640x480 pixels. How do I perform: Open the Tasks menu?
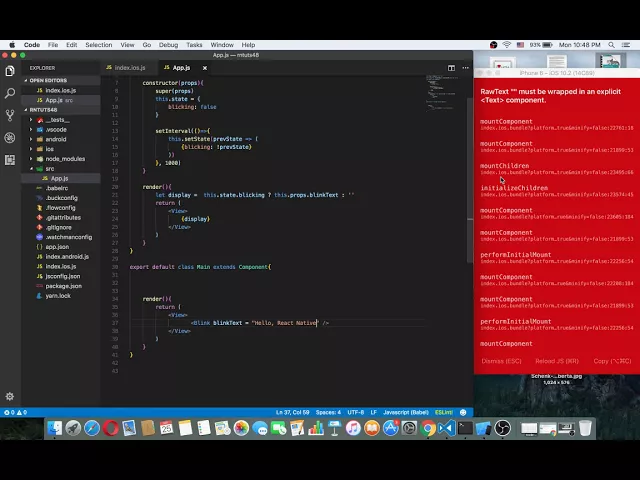(194, 45)
